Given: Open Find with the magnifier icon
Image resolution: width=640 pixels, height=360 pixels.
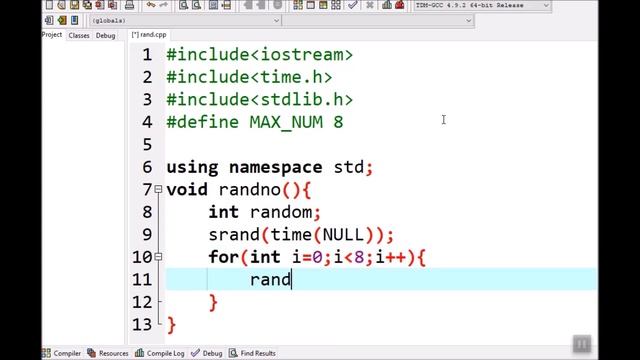Looking at the screenshot, I should (x=184, y=5).
